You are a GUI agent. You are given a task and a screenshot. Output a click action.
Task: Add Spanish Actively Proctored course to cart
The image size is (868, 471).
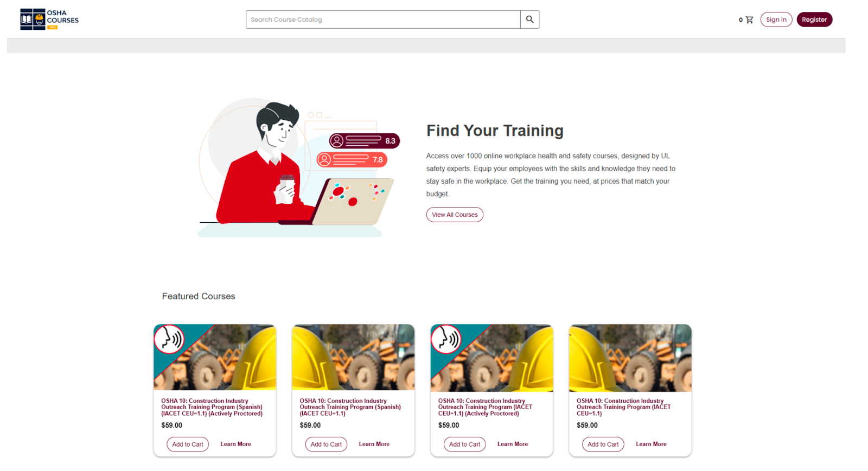click(188, 444)
